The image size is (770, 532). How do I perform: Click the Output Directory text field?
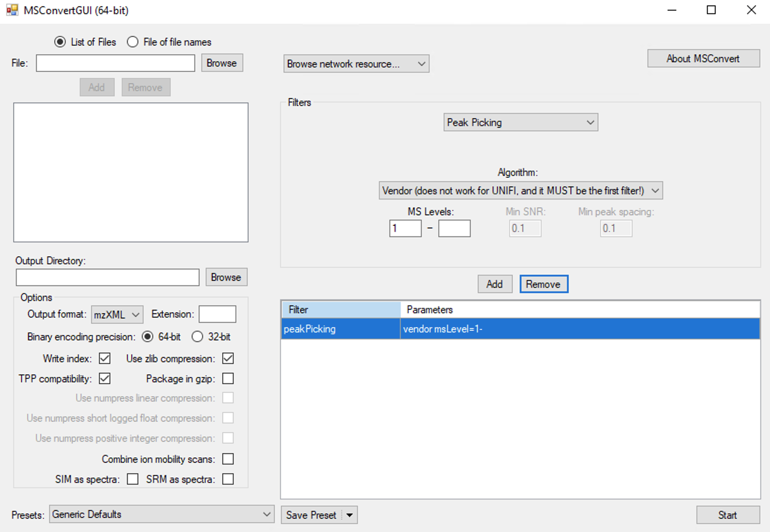click(x=108, y=277)
